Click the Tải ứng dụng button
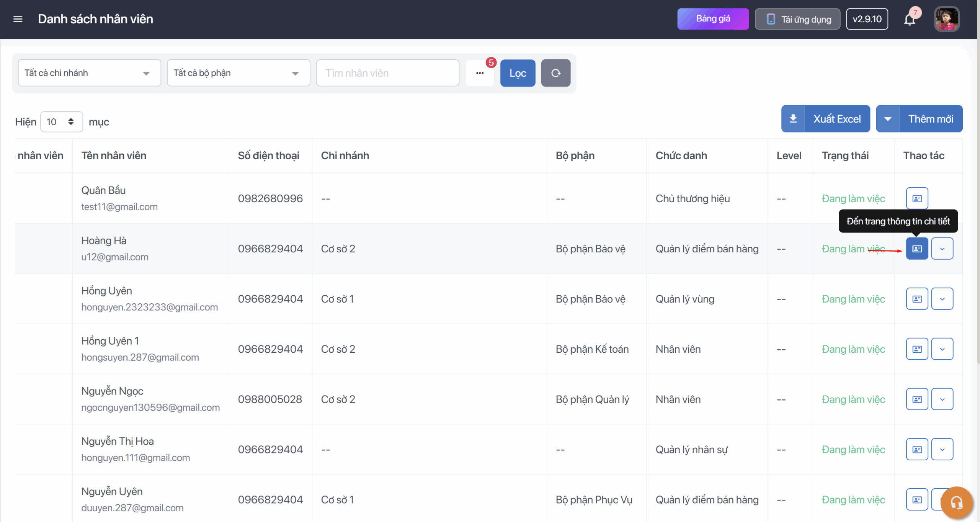Screen dimensions: 980x522 coord(797,19)
